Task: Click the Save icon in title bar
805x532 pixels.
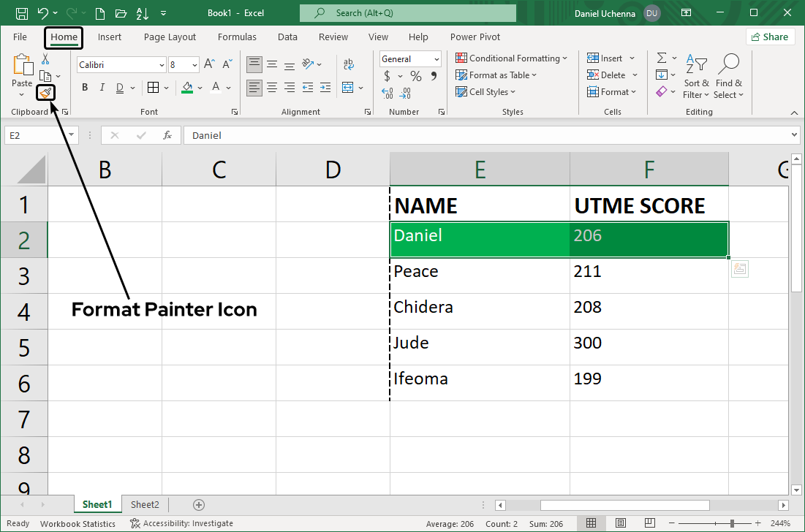Action: (22, 13)
